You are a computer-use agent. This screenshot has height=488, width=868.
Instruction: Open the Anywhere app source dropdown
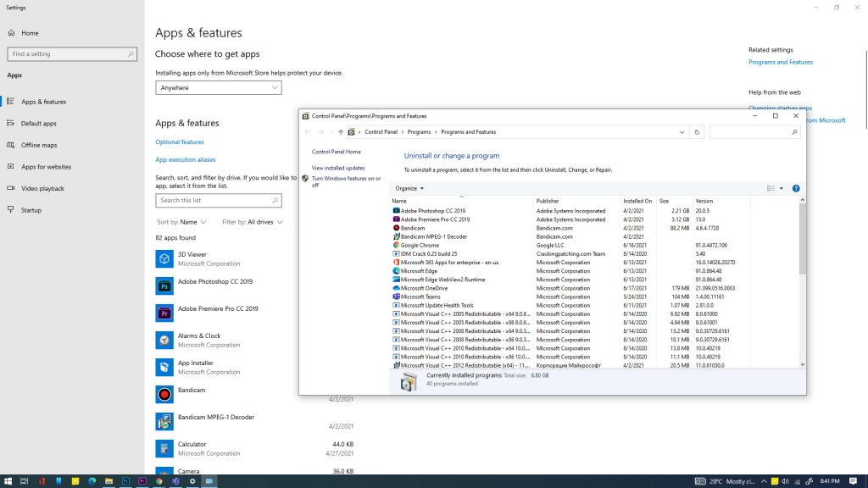(219, 88)
